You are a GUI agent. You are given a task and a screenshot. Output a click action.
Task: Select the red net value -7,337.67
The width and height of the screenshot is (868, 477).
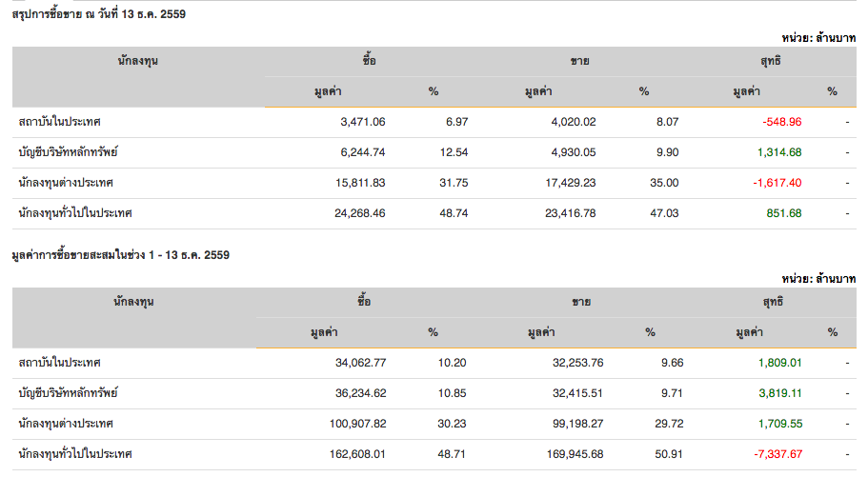(x=777, y=454)
